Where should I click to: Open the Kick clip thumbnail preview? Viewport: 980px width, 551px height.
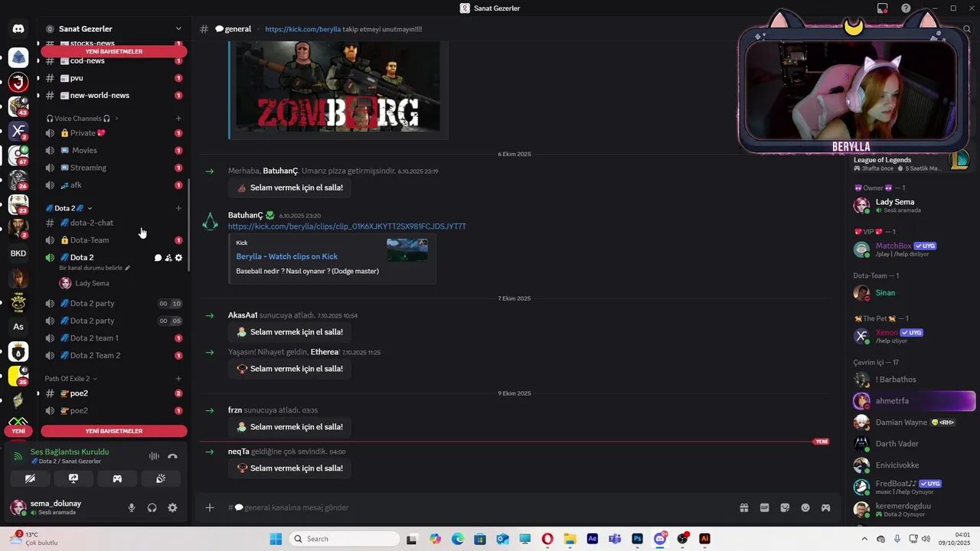pos(407,250)
